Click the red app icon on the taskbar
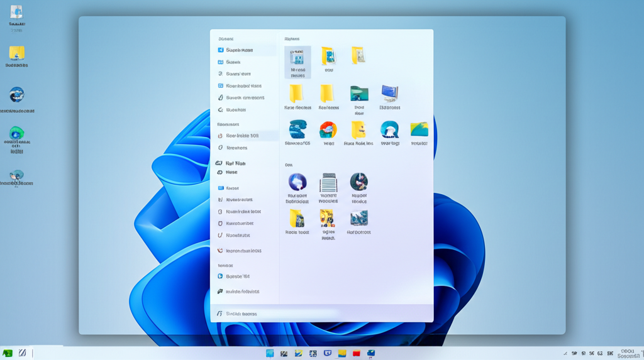 pos(357,354)
